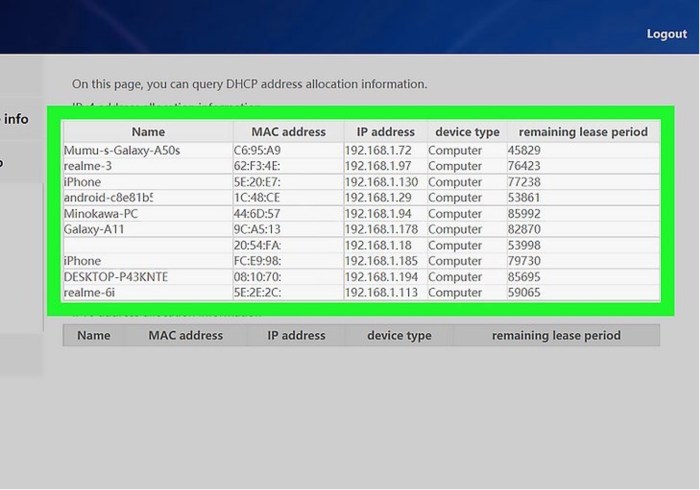
Task: Click lease period value 85695
Action: [x=524, y=277]
